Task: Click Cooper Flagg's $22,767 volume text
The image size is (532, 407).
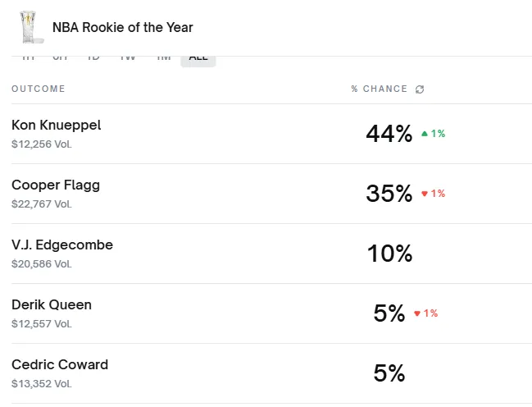Action: coord(42,204)
